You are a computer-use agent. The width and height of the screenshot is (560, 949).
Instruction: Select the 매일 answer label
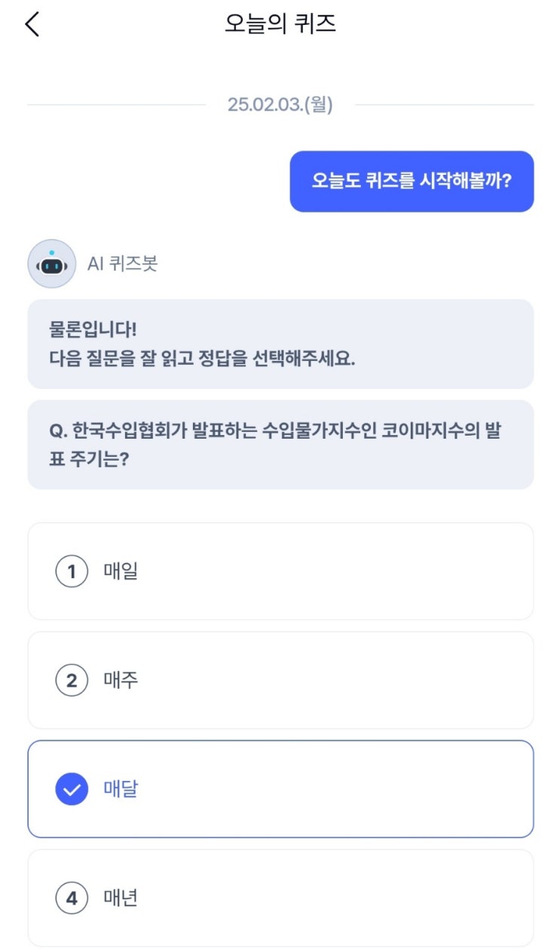pyautogui.click(x=120, y=572)
